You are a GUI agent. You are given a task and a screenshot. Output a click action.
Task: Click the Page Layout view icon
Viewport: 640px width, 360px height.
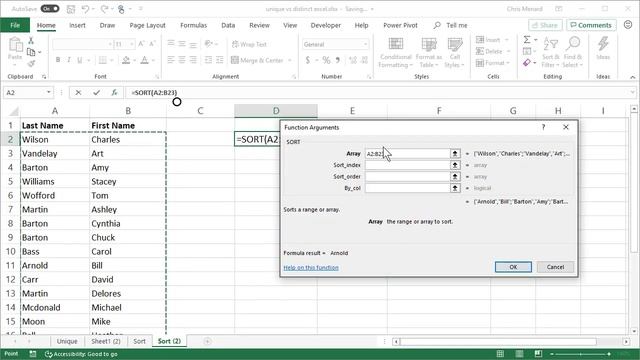[519, 354]
